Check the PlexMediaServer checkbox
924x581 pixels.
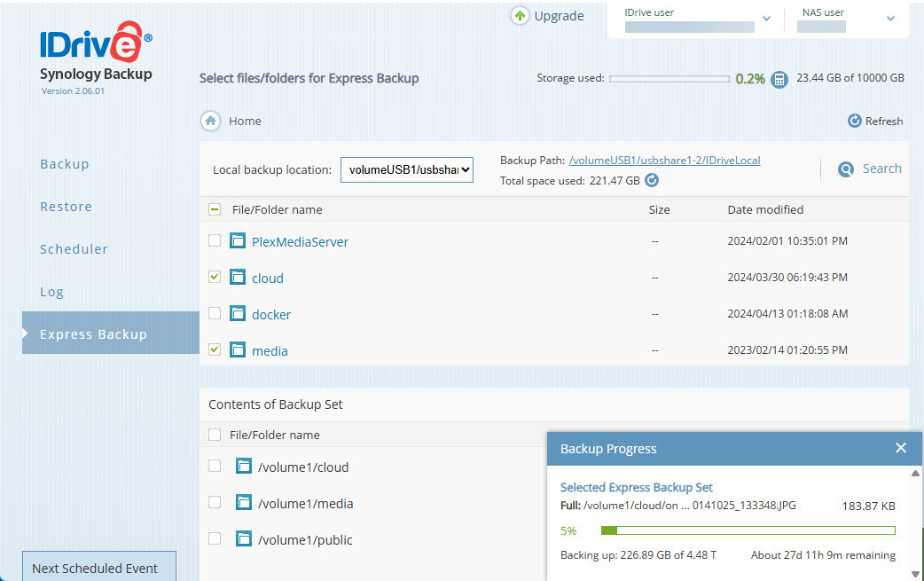click(215, 240)
